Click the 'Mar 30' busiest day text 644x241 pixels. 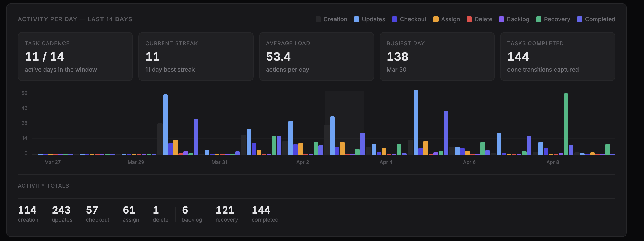click(x=396, y=70)
